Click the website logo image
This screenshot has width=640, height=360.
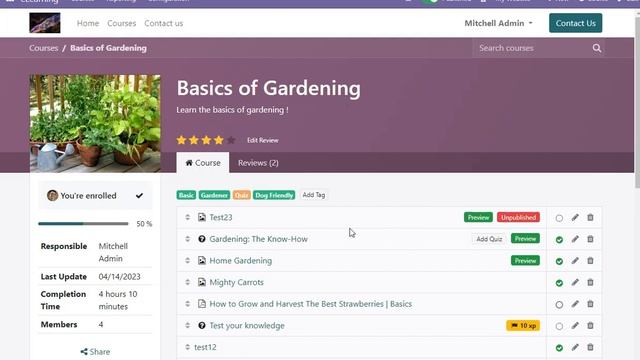(x=45, y=23)
